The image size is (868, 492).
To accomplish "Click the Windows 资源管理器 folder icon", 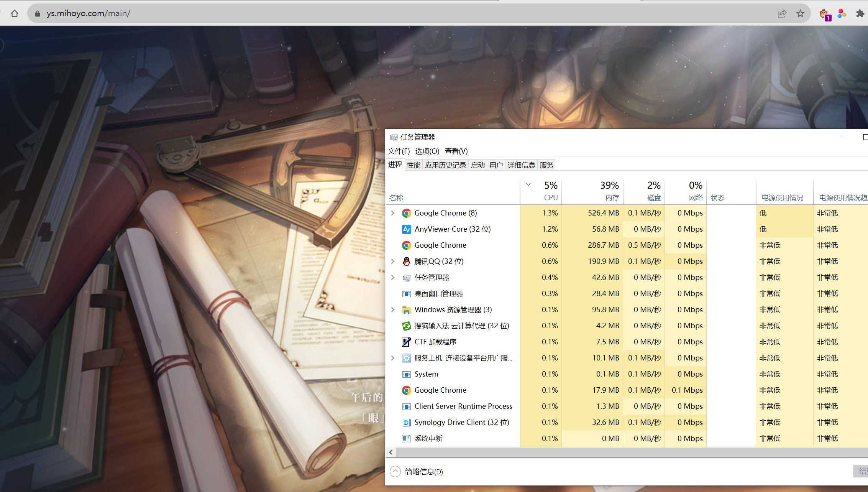I will (406, 310).
